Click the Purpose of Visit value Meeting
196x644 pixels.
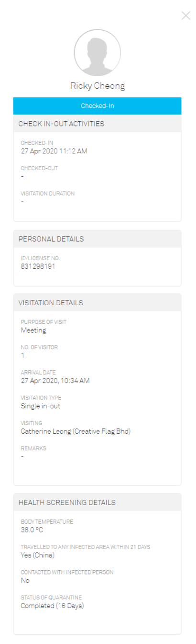click(x=33, y=330)
